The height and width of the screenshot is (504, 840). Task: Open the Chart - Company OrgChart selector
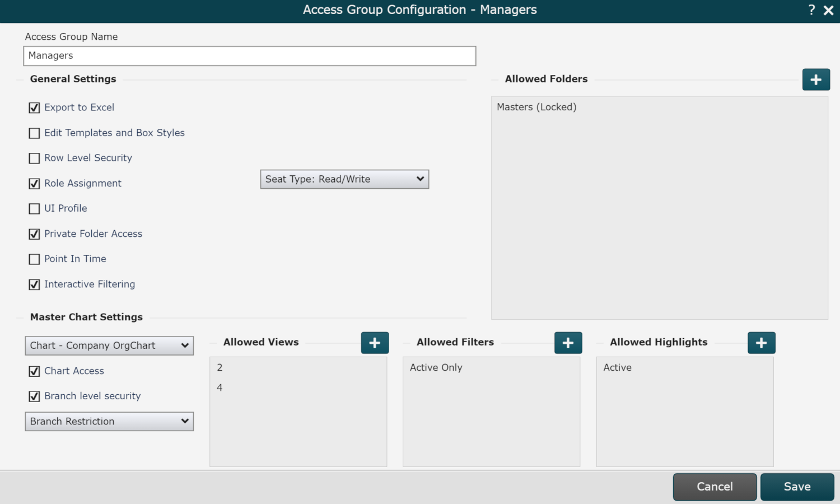(109, 346)
